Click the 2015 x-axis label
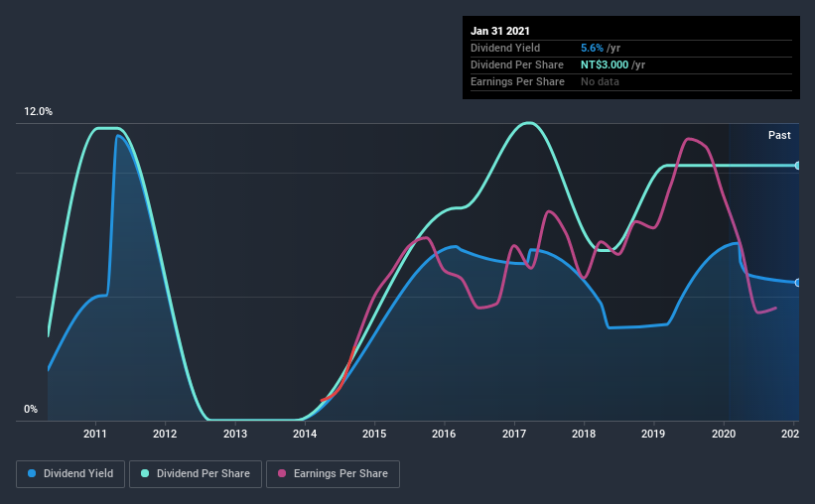 tap(374, 434)
